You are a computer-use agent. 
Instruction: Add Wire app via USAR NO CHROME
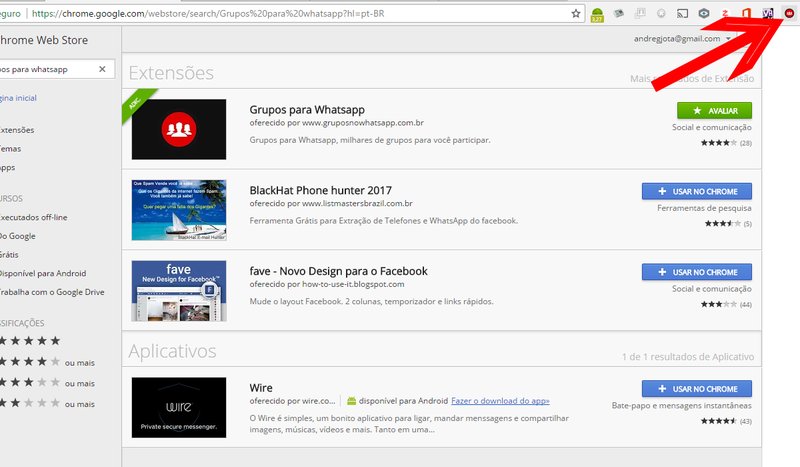pos(697,389)
